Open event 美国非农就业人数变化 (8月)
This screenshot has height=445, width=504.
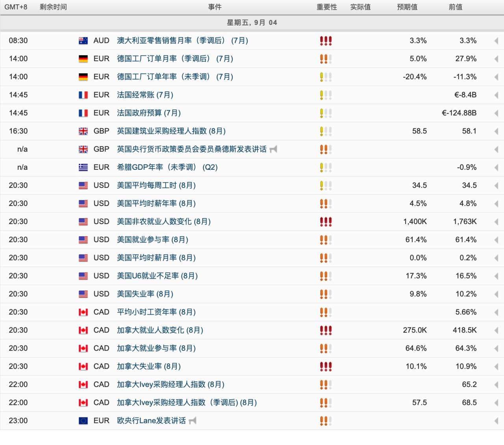pos(164,222)
